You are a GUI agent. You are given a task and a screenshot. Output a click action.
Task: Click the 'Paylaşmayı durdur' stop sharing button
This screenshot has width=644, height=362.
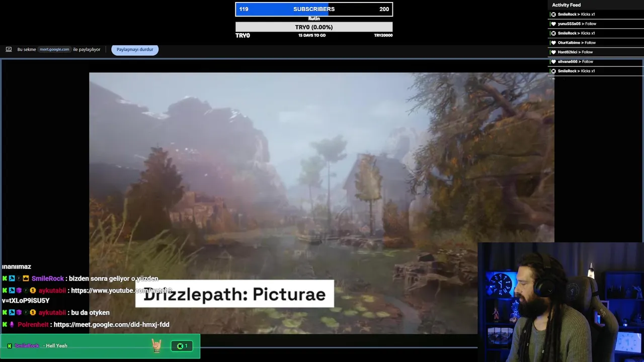135,49
